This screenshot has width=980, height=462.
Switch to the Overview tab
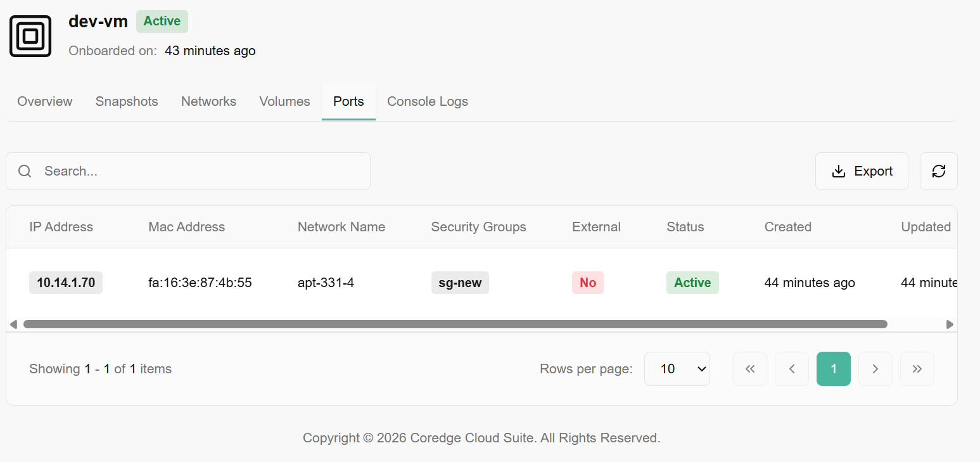point(45,101)
